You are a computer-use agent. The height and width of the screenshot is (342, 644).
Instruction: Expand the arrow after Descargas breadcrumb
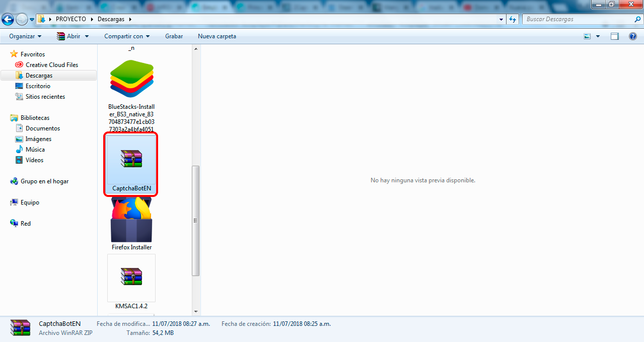[130, 19]
